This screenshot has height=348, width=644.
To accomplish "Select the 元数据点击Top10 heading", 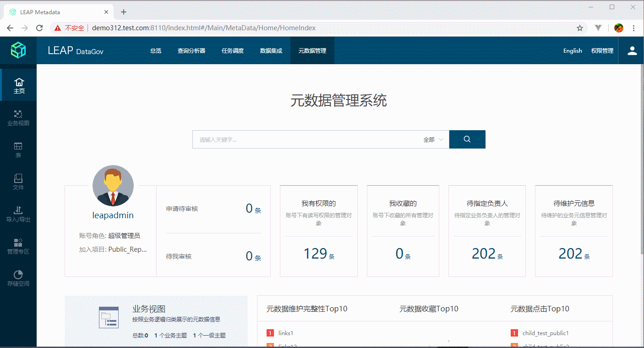I will pos(540,309).
